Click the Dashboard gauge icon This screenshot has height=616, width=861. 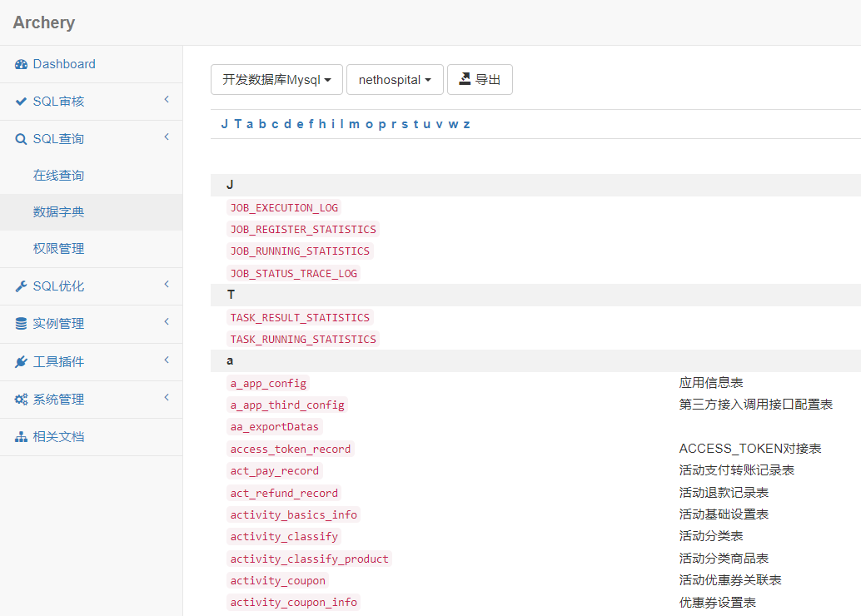(22, 64)
